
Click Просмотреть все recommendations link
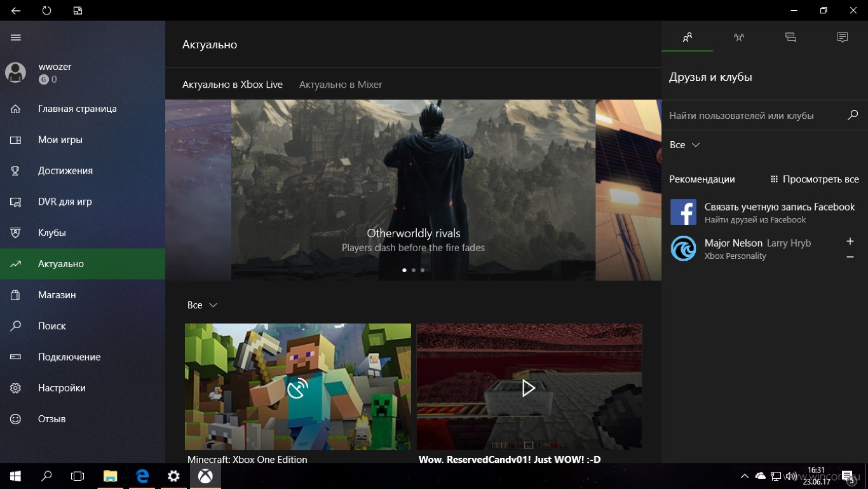(x=814, y=179)
